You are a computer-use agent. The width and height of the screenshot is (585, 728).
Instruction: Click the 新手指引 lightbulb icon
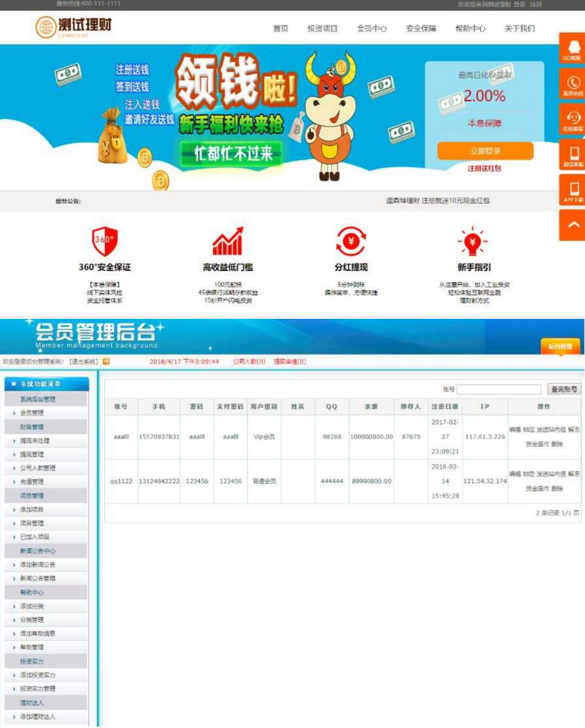[472, 242]
